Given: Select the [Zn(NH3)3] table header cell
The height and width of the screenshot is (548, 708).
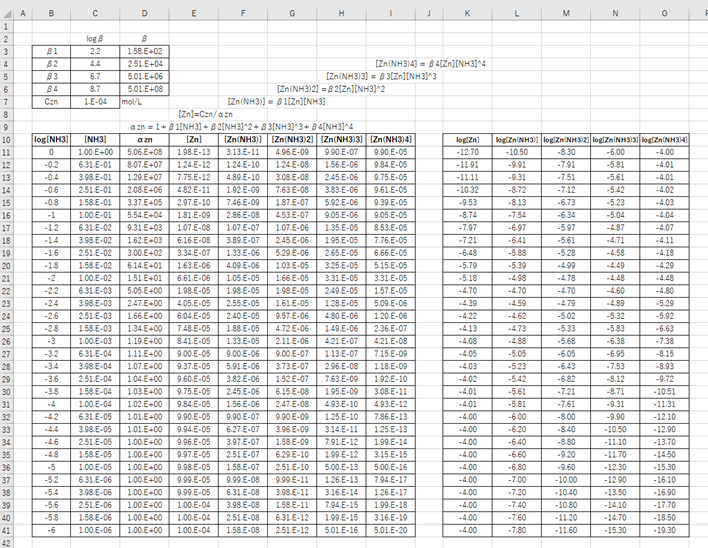Looking at the screenshot, I should [x=341, y=140].
